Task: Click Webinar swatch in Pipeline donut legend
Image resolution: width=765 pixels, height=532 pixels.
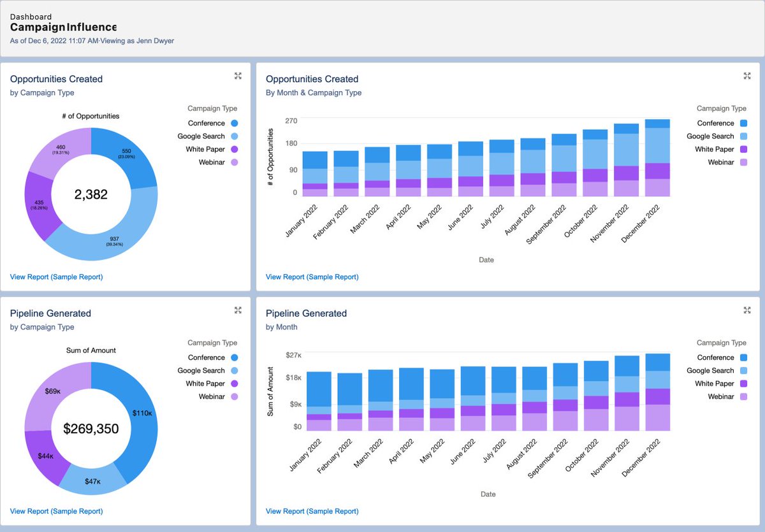Action: pyautogui.click(x=235, y=397)
